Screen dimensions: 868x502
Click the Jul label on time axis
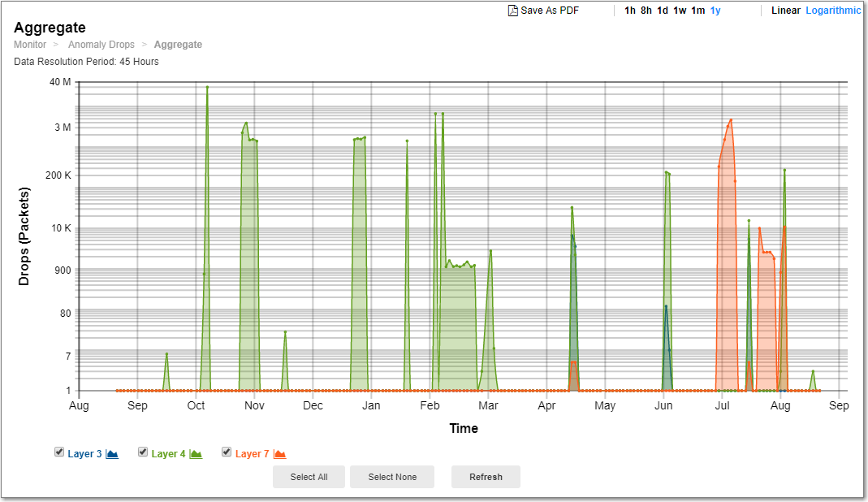[722, 405]
